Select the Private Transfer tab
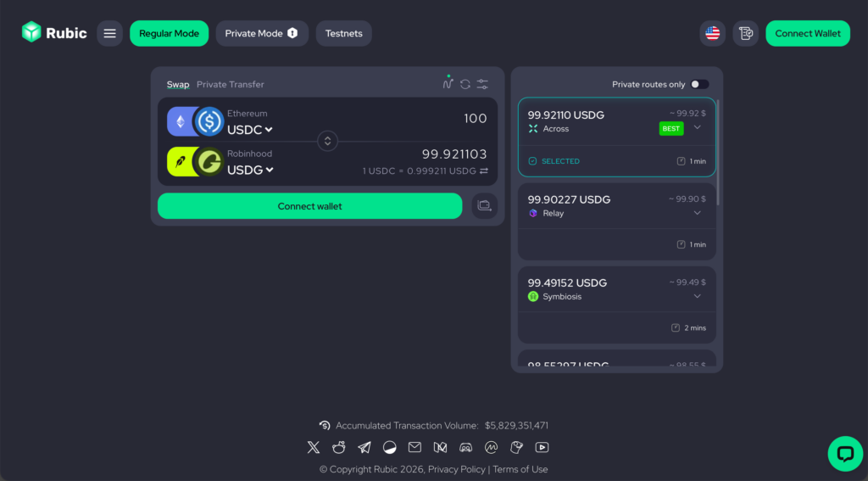 231,84
